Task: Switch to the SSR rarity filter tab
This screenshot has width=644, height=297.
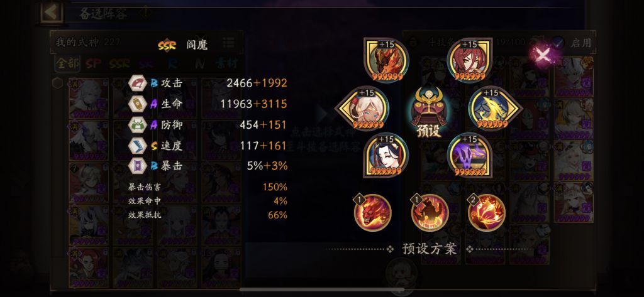Action: point(119,63)
